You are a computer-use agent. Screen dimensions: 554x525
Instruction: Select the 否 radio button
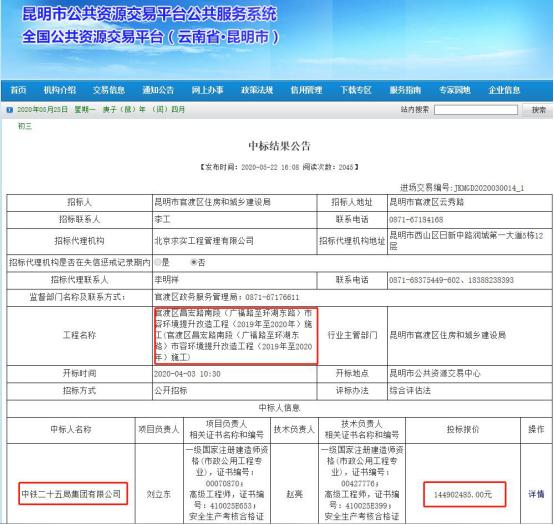coord(194,262)
